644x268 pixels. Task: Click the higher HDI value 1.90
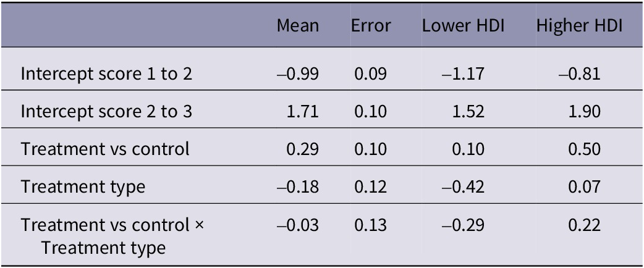pos(584,112)
